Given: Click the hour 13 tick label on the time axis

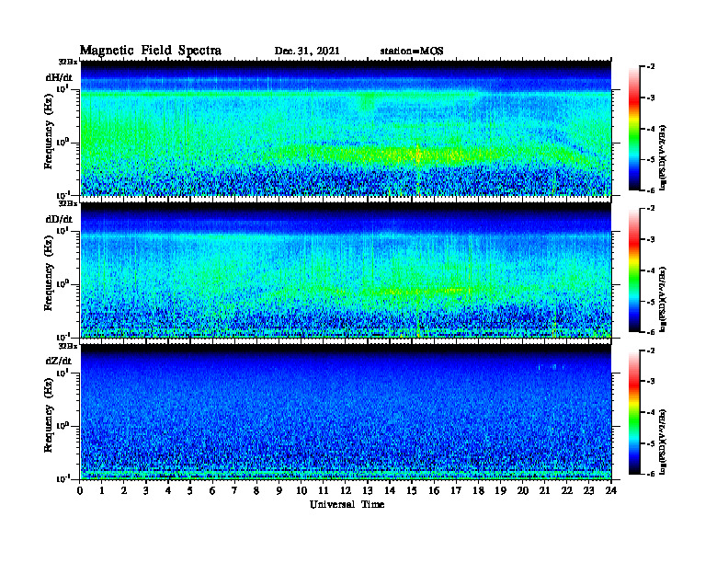Looking at the screenshot, I should 368,491.
